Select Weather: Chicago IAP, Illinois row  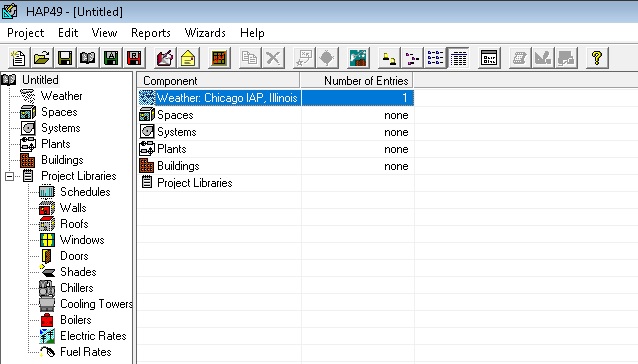[276, 98]
